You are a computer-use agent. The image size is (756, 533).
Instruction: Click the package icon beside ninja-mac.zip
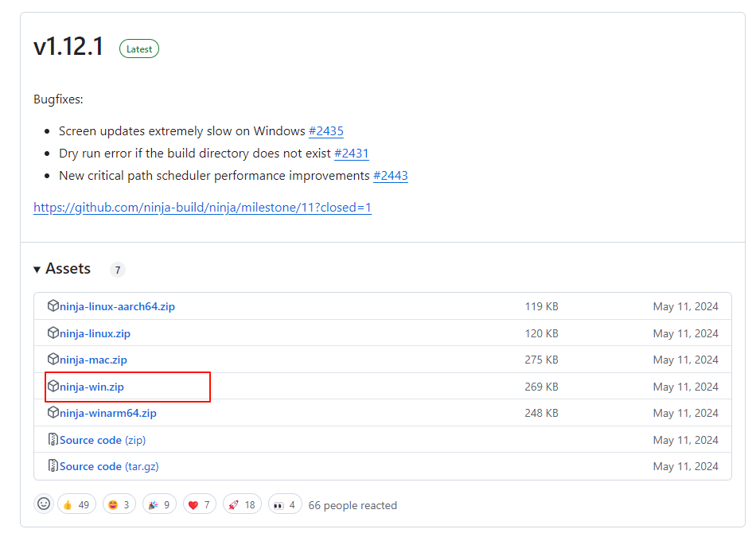(53, 360)
